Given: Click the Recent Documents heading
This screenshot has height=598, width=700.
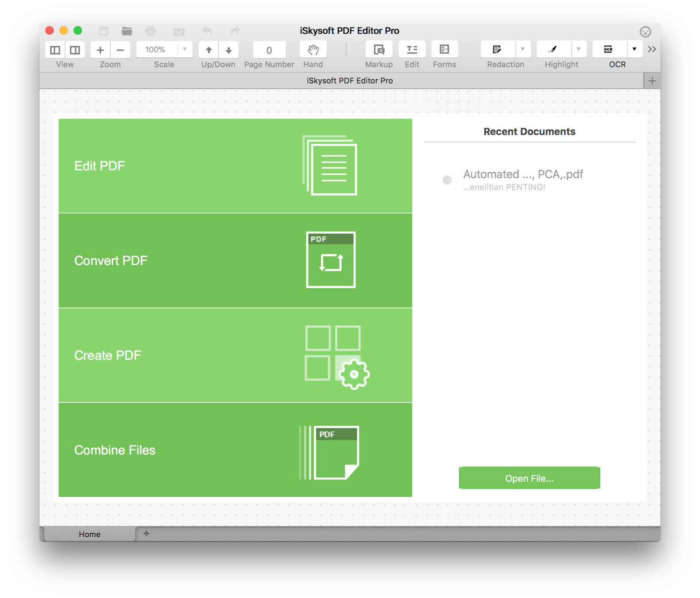Looking at the screenshot, I should 529,132.
